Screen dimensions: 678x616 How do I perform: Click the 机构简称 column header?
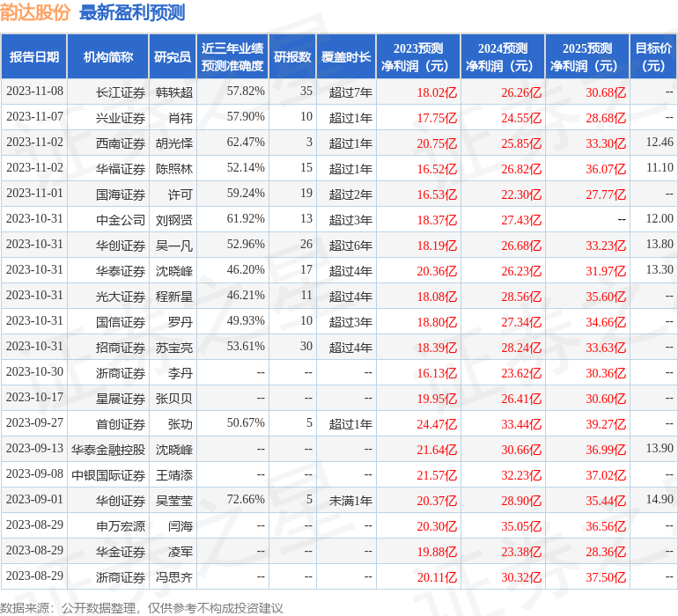click(x=108, y=56)
